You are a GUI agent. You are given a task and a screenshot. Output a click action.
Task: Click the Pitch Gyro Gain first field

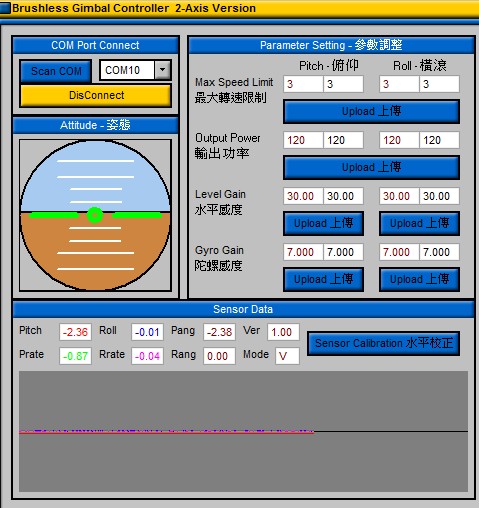tap(303, 252)
